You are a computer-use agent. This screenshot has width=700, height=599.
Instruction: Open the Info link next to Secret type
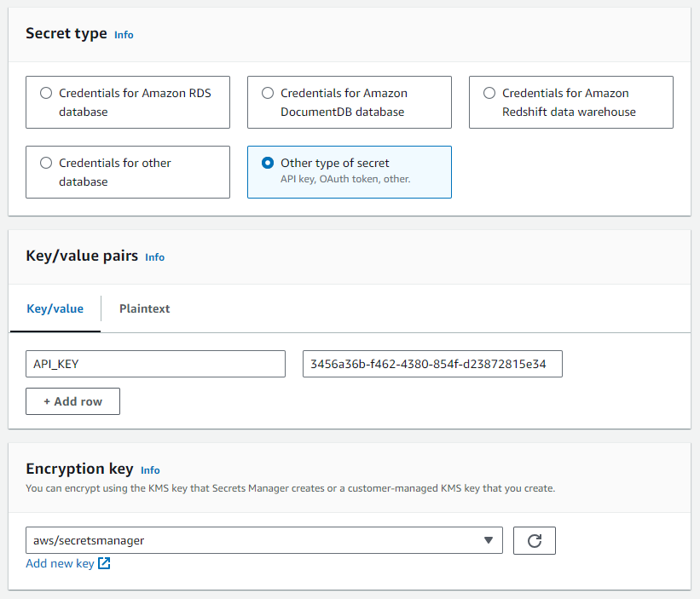tap(123, 35)
